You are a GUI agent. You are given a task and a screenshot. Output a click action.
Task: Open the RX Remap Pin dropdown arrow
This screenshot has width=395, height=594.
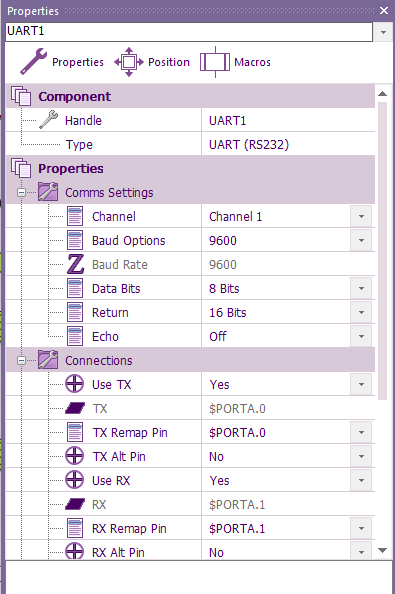coord(361,528)
